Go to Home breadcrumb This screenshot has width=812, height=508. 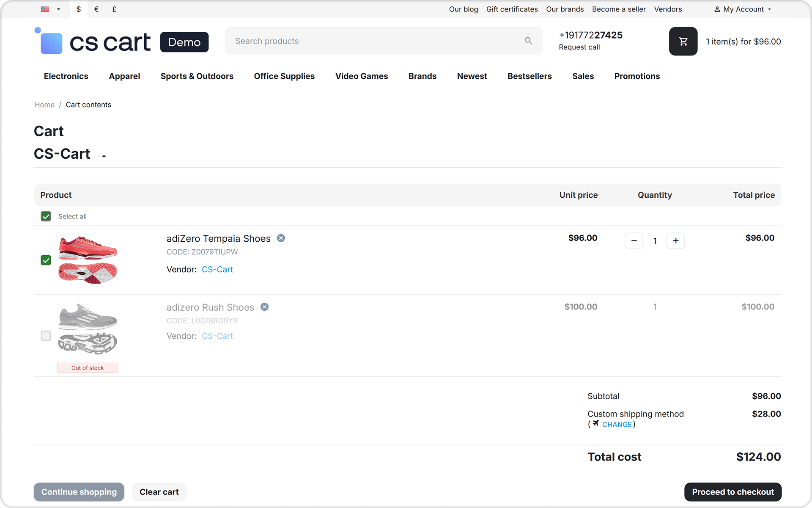point(44,105)
